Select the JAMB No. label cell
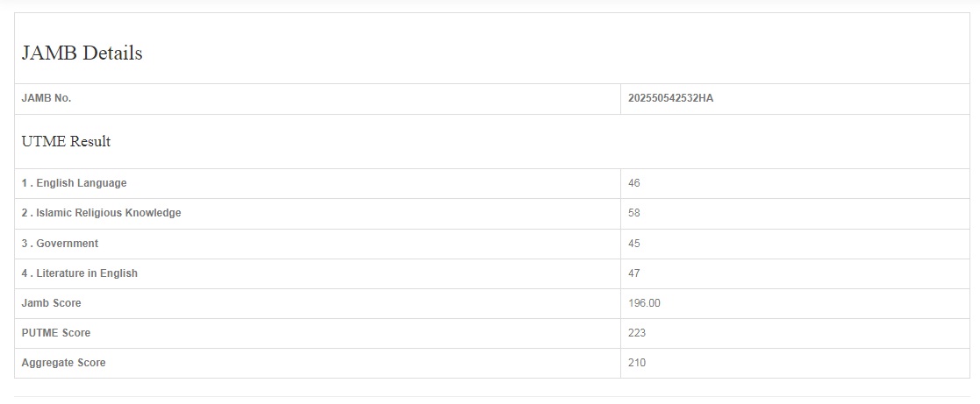The image size is (980, 404). coord(46,98)
